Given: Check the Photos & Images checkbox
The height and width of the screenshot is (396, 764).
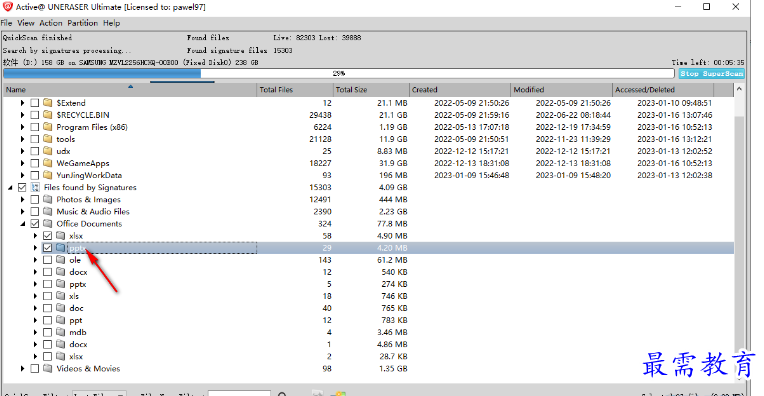Looking at the screenshot, I should click(x=35, y=199).
